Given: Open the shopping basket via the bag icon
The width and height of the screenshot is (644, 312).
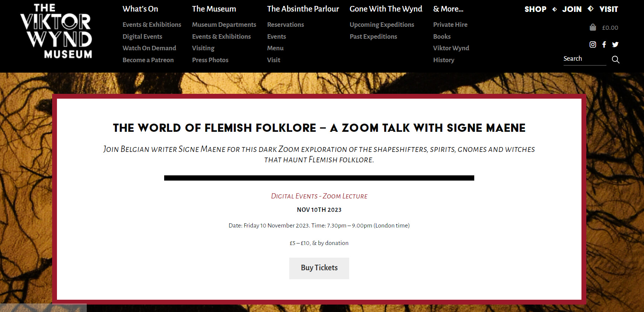Looking at the screenshot, I should [593, 27].
